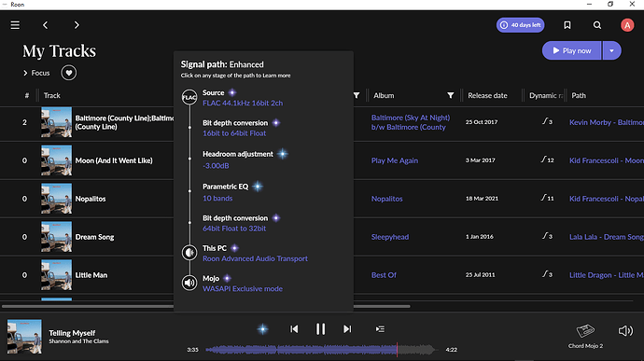This screenshot has height=361, width=644.
Task: Sort by the Path column header
Action: pos(579,95)
